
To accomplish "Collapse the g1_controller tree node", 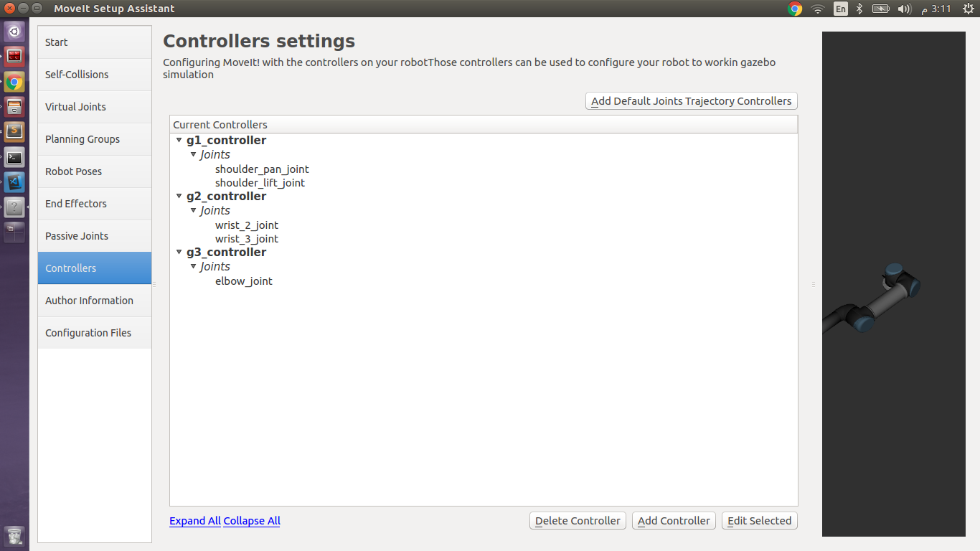I will [179, 141].
